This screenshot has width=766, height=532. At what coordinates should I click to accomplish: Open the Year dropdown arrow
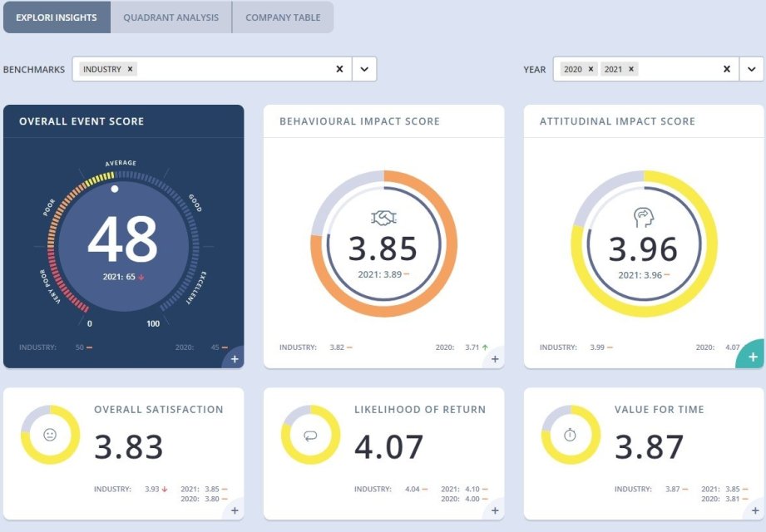tap(751, 69)
